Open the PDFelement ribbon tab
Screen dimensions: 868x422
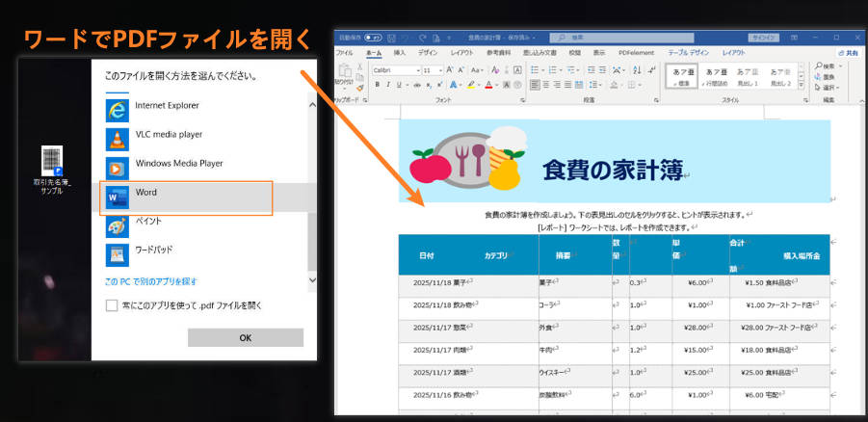click(637, 53)
